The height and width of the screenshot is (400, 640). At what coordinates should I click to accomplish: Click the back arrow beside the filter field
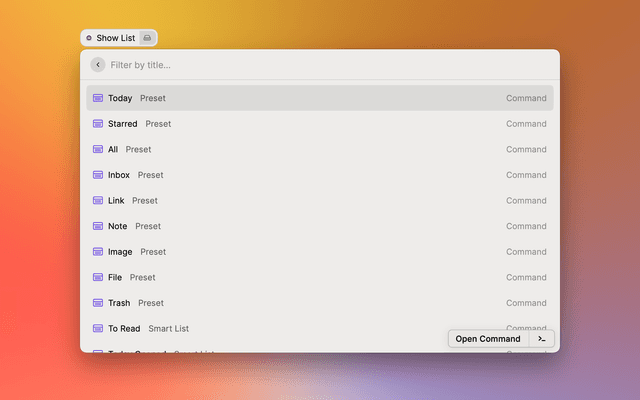point(97,65)
